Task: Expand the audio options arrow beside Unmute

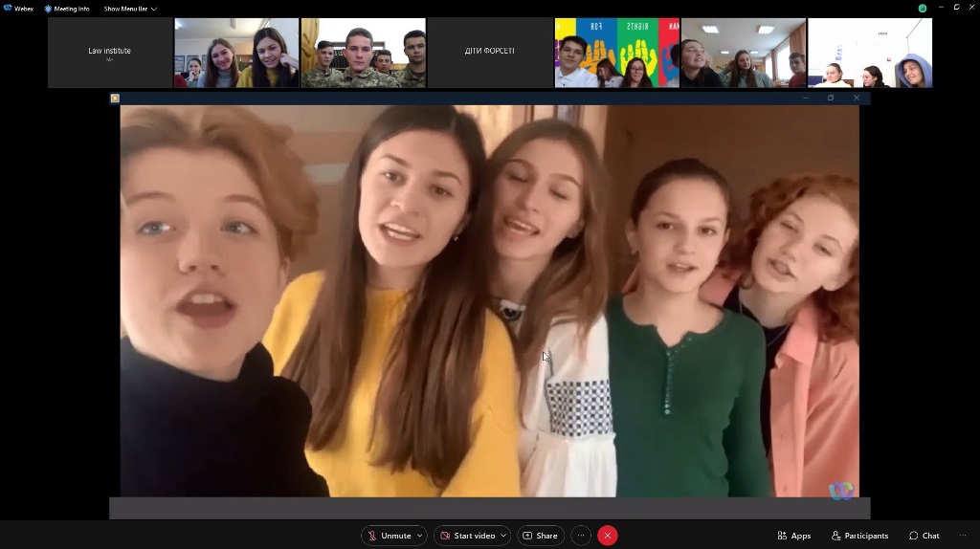Action: [x=420, y=536]
